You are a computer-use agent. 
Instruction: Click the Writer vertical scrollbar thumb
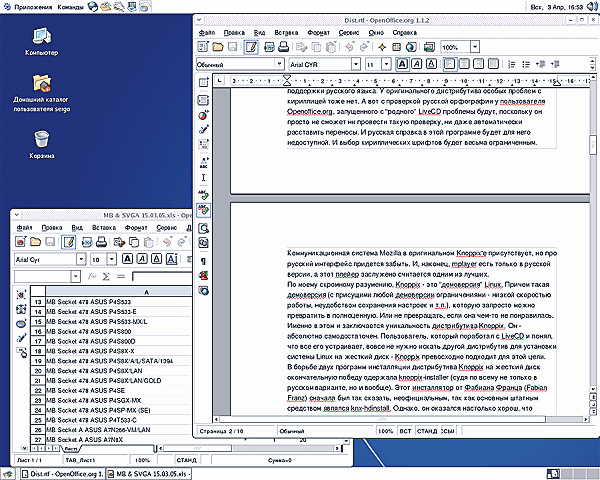(x=593, y=145)
